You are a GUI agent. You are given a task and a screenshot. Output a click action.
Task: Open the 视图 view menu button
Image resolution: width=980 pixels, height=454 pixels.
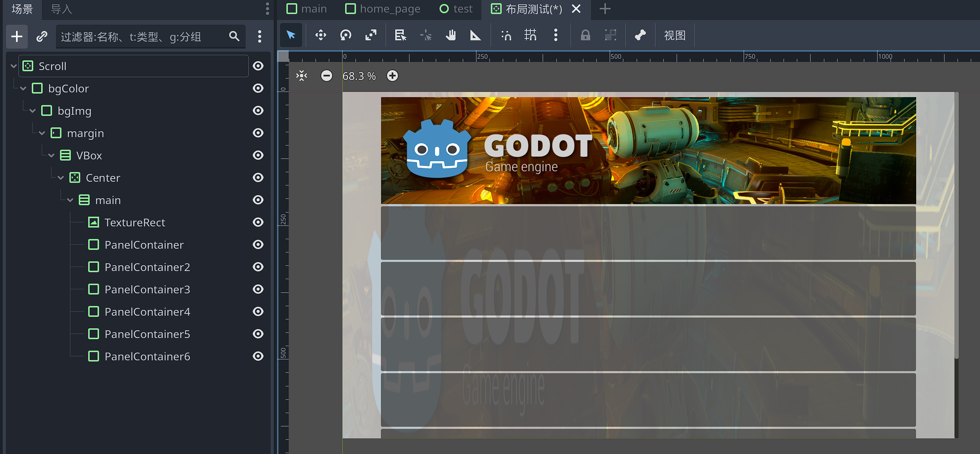click(674, 35)
